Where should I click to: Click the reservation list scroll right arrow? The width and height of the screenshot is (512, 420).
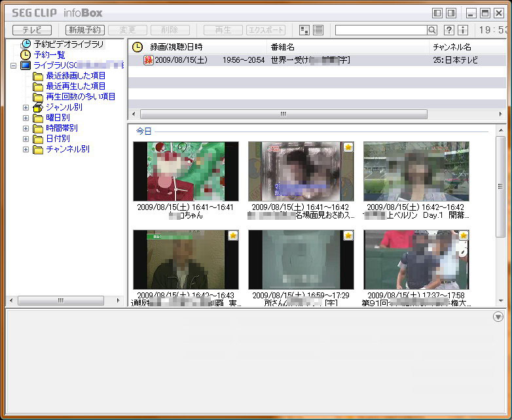(501, 114)
